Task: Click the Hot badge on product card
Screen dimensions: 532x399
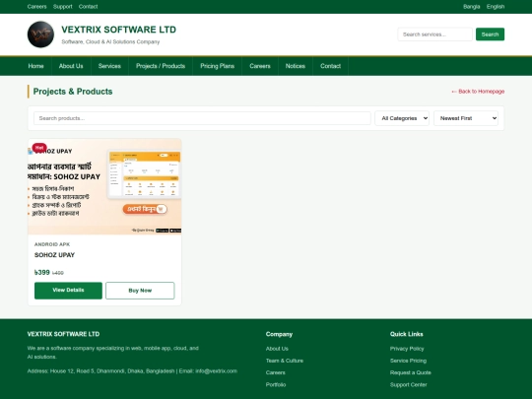Action: pos(39,148)
